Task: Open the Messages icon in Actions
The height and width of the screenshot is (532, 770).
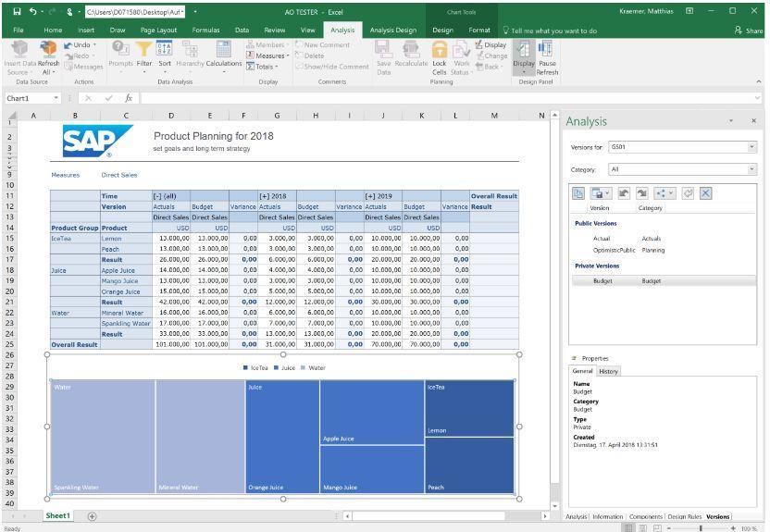Action: tap(68, 67)
